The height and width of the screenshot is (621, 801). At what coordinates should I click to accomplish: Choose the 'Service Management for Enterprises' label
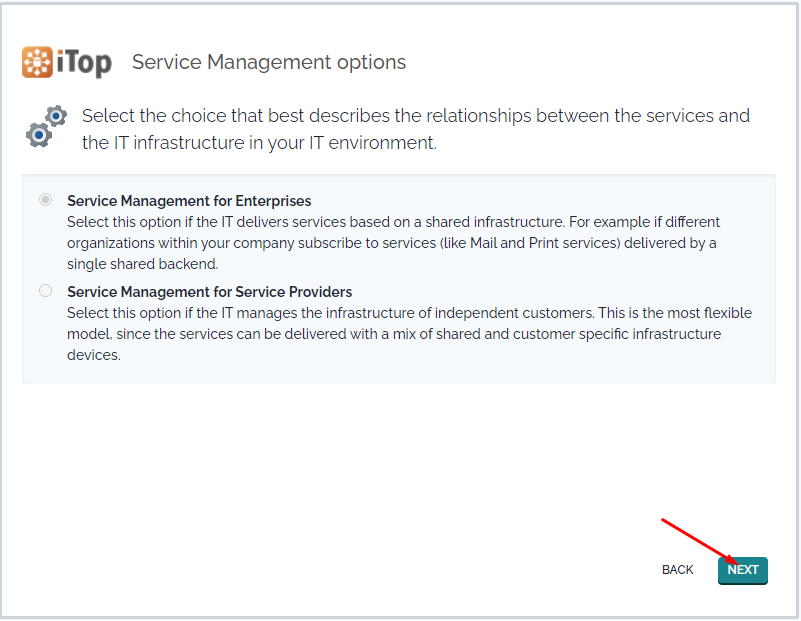point(189,201)
